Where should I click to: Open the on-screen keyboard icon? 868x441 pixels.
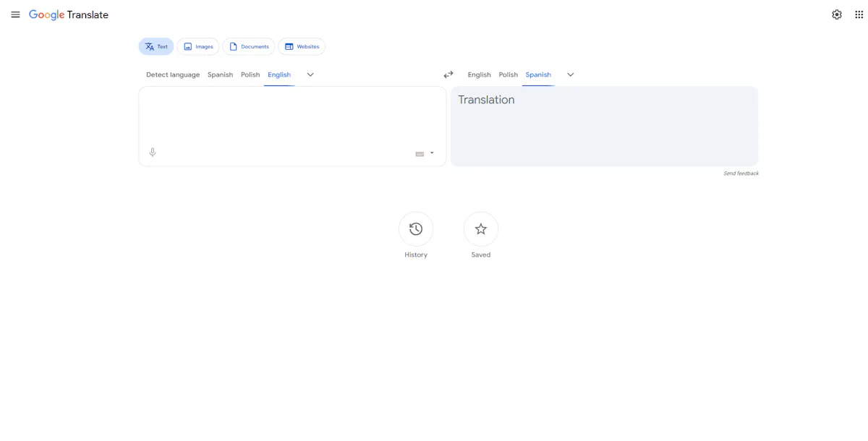pyautogui.click(x=420, y=153)
